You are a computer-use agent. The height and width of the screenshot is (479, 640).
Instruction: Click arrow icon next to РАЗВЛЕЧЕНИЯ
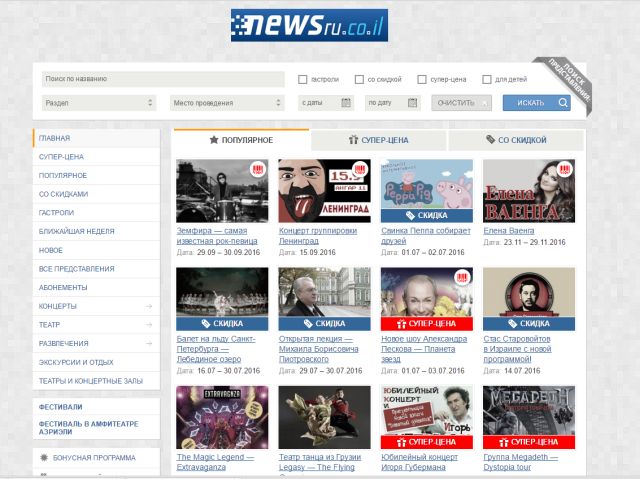pos(149,343)
